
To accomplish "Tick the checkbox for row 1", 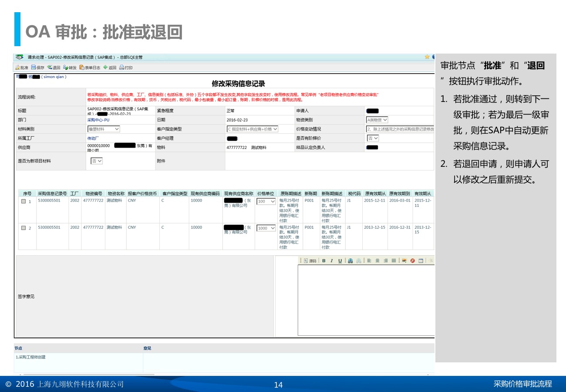I will (x=24, y=201).
